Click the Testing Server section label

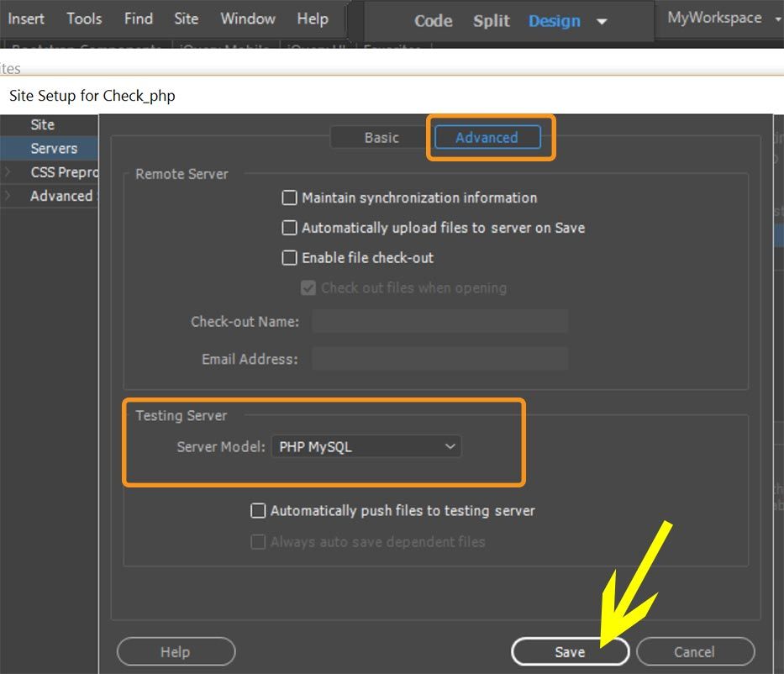[181, 415]
